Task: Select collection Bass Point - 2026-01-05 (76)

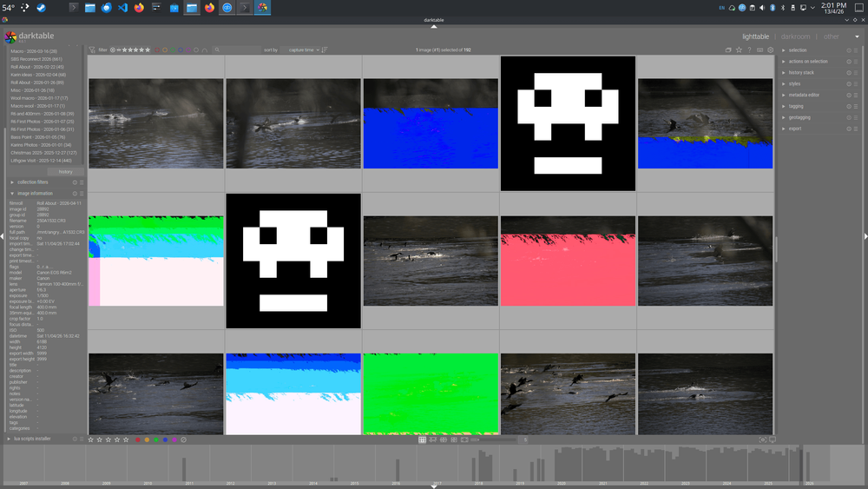Action: click(37, 136)
